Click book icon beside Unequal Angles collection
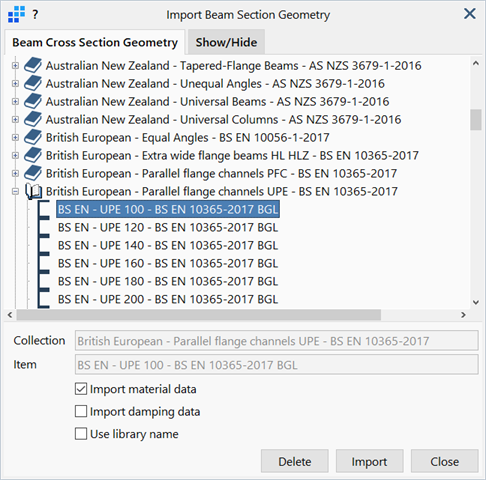This screenshot has width=486, height=480. 33,83
